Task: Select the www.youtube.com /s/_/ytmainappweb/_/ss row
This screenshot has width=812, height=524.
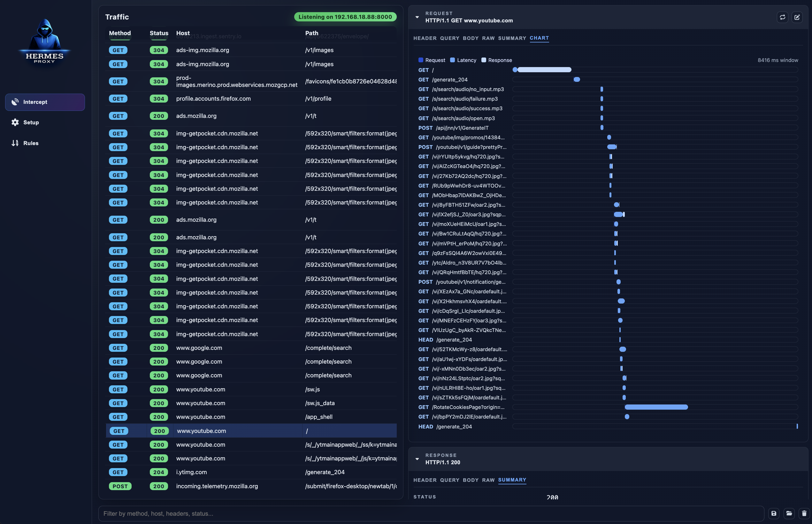Action: click(x=251, y=445)
